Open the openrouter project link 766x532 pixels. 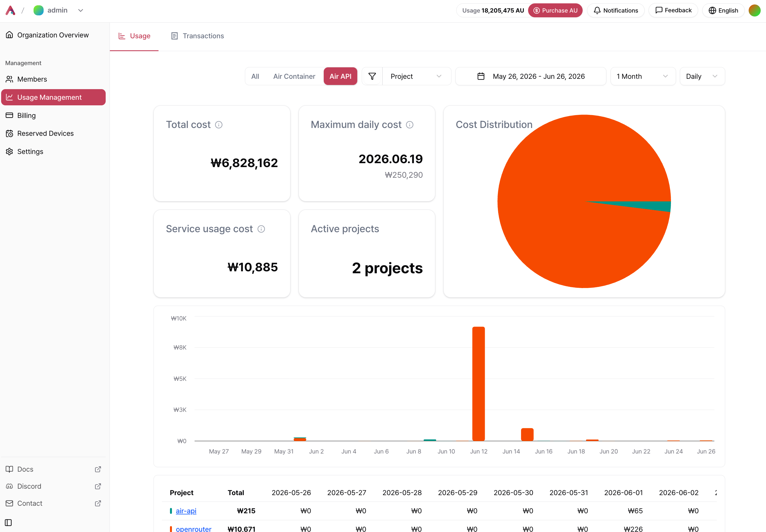click(x=193, y=529)
